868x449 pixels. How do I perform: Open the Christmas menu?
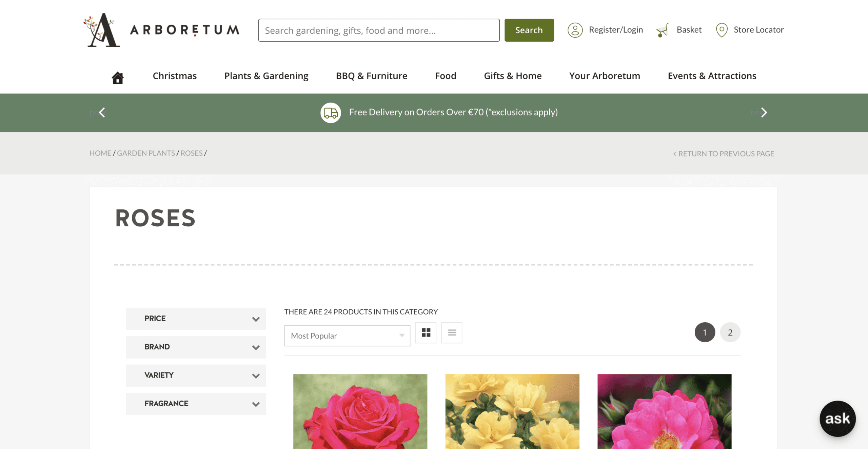point(175,76)
